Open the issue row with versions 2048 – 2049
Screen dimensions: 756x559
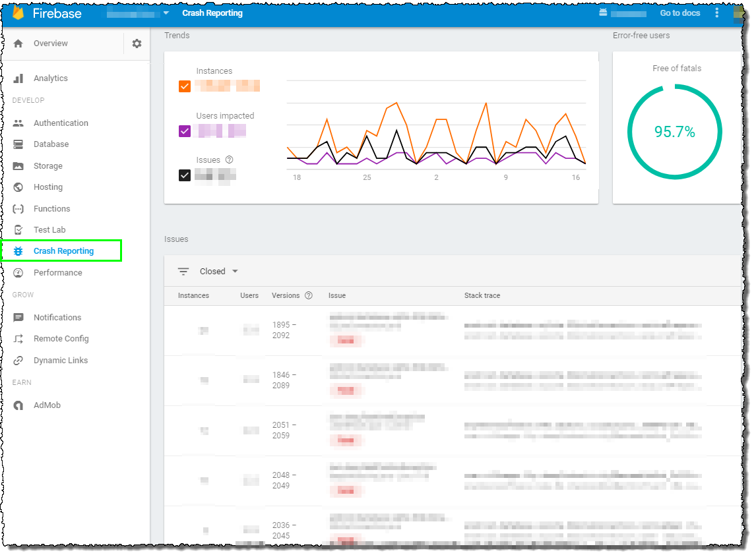tap(453, 481)
